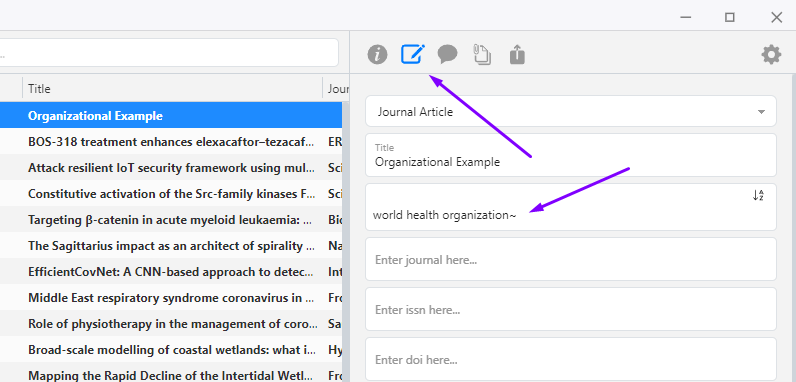Open the attachments paperclip icon
The image size is (796, 382).
(x=482, y=54)
